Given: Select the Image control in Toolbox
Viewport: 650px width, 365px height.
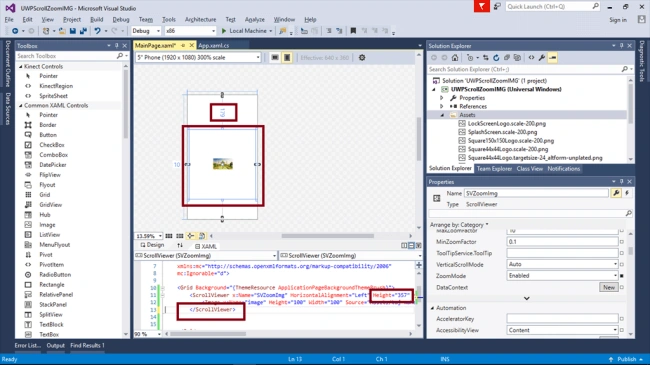Looking at the screenshot, I should tap(47, 225).
